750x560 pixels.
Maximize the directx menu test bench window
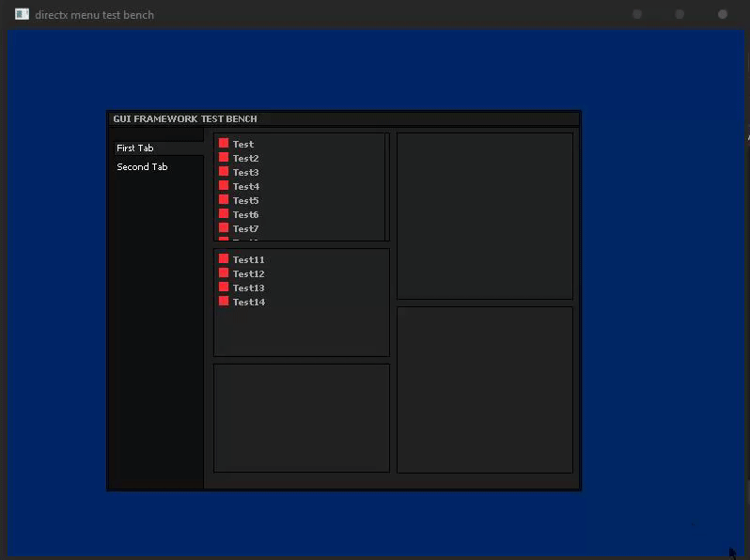tap(680, 14)
